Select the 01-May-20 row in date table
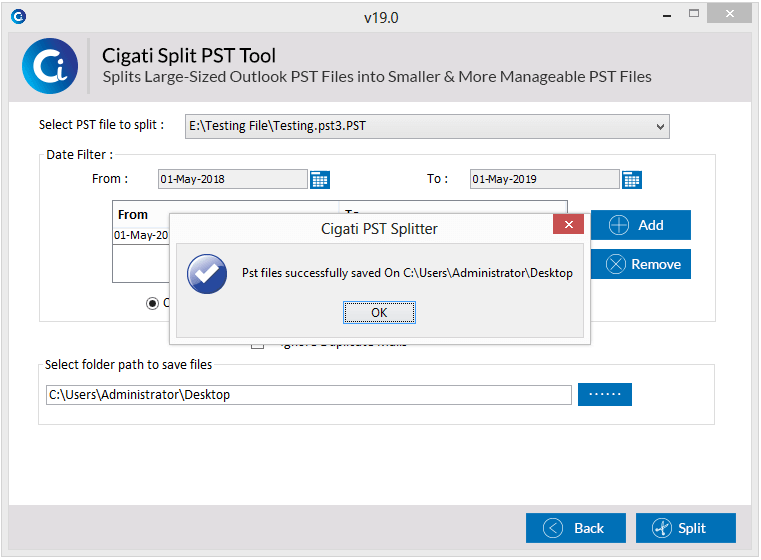761x560 pixels. point(141,235)
